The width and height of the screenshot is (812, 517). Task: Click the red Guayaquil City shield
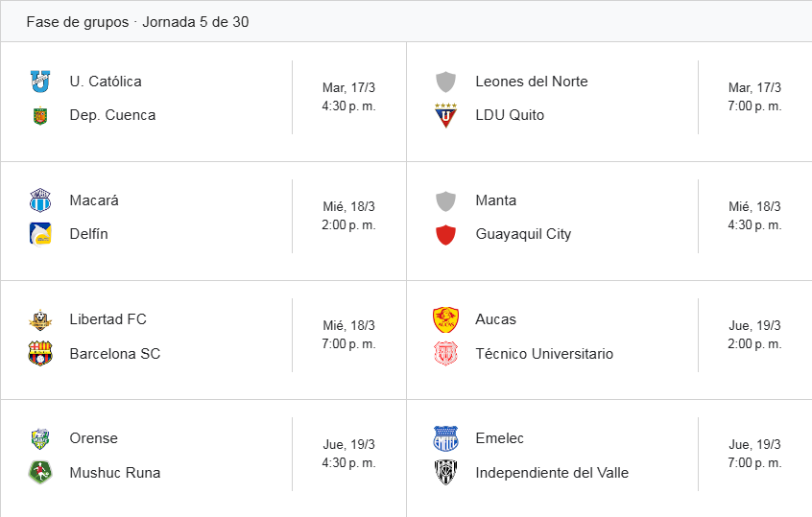click(445, 234)
